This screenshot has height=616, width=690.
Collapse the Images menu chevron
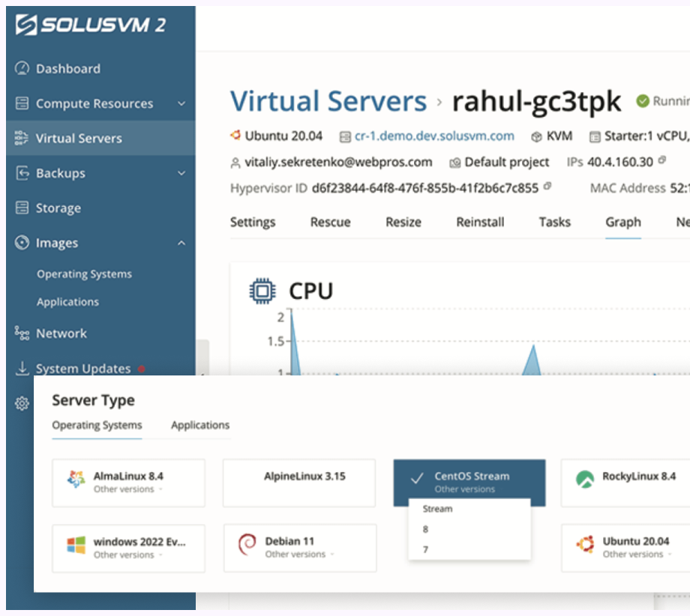(x=181, y=243)
